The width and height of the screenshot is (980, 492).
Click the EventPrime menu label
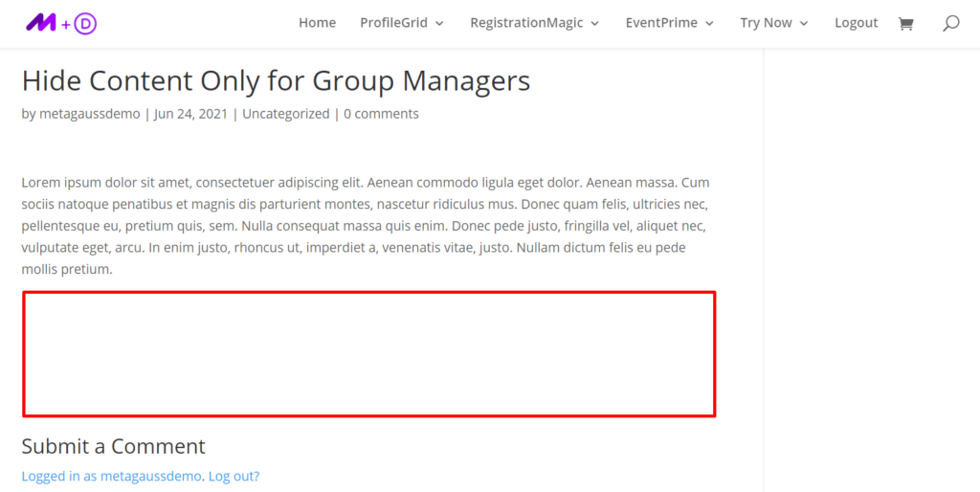[x=661, y=23]
